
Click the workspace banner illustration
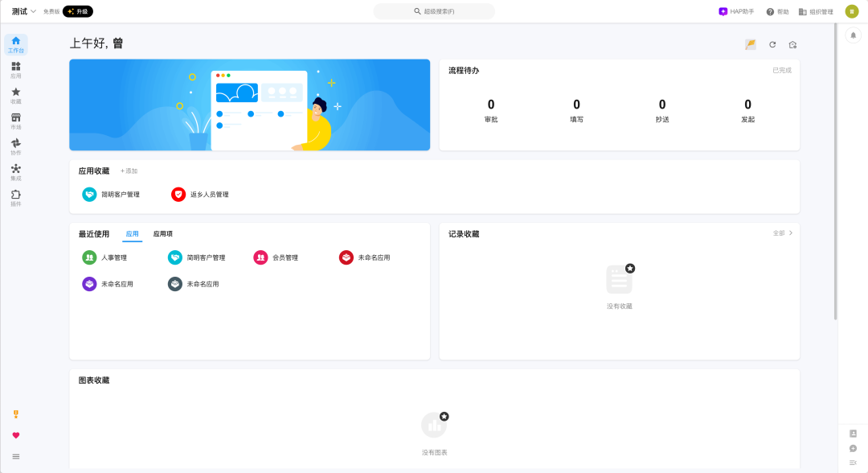coord(250,105)
